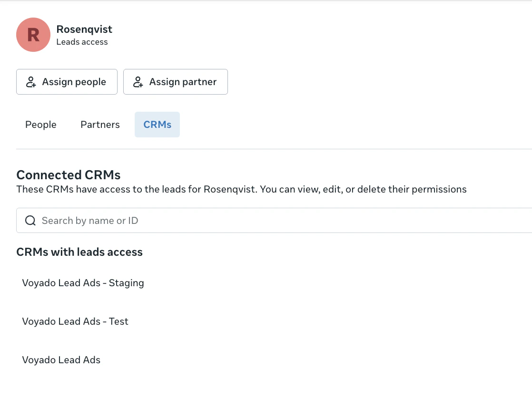Open the Assign people dialog
Screen dimensions: 532x406
click(67, 82)
